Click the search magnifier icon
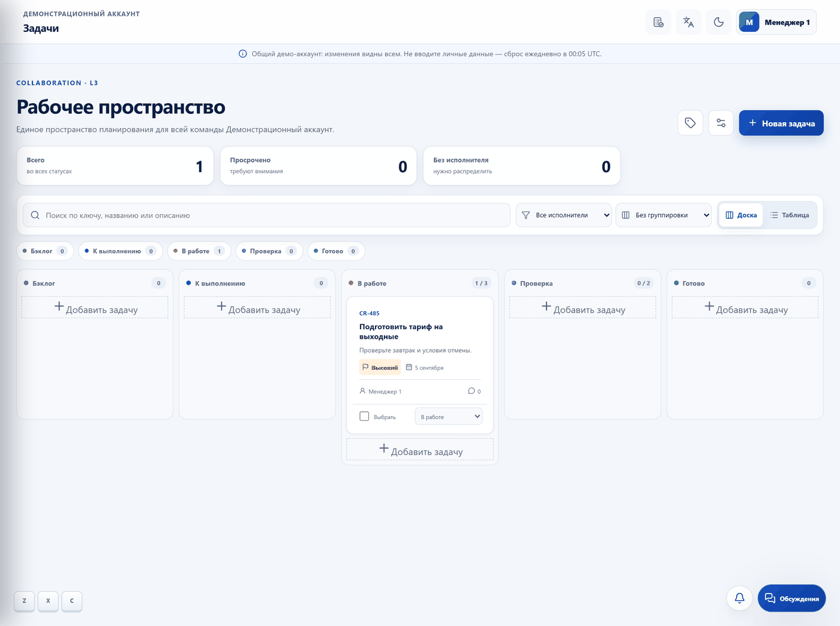840x626 pixels. pos(35,215)
